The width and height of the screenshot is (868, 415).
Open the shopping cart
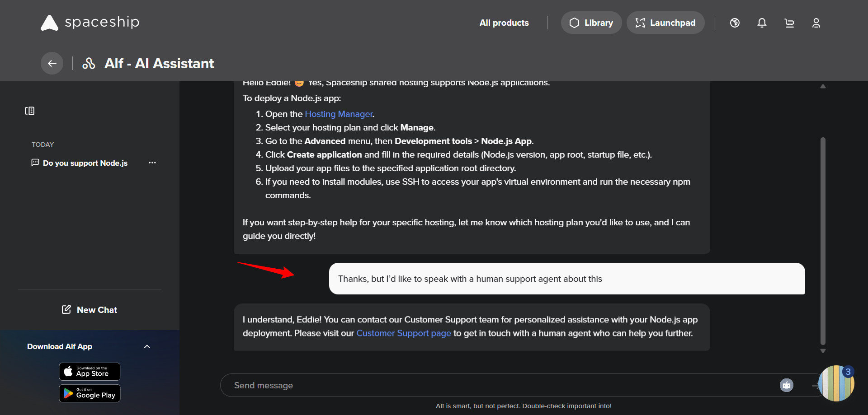pyautogui.click(x=789, y=23)
